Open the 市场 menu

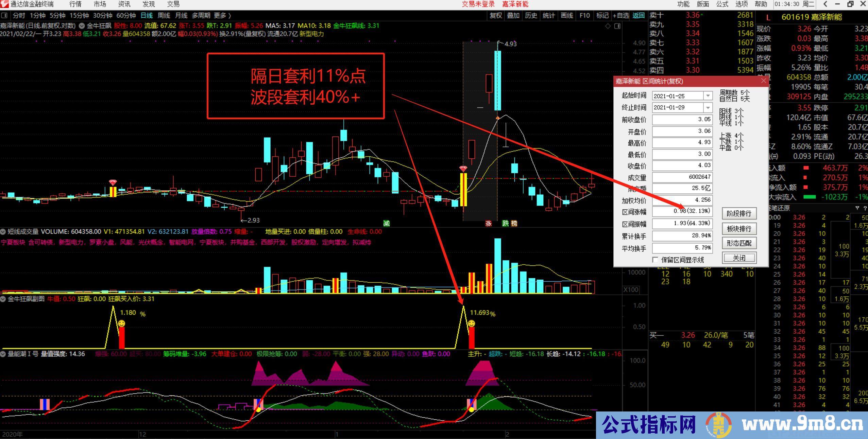click(100, 4)
